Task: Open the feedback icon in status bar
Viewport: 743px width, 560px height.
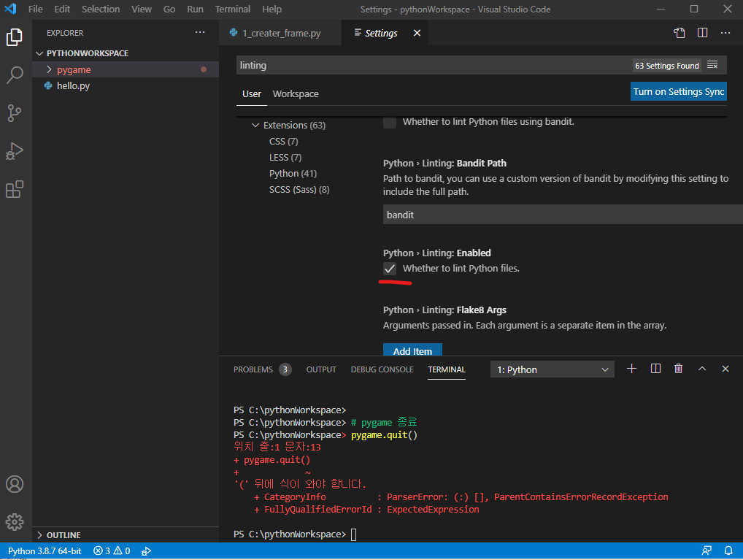Action: pyautogui.click(x=707, y=551)
